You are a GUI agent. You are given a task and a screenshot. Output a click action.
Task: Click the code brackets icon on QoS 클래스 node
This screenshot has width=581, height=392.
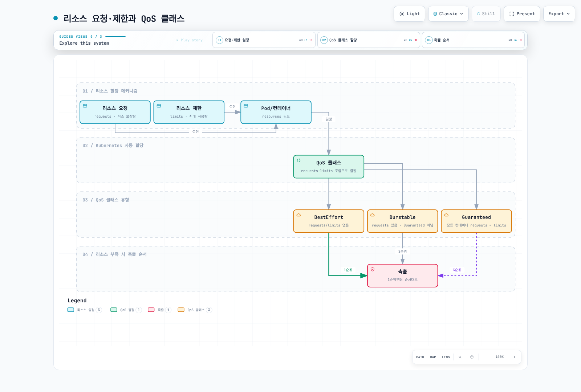click(x=298, y=160)
